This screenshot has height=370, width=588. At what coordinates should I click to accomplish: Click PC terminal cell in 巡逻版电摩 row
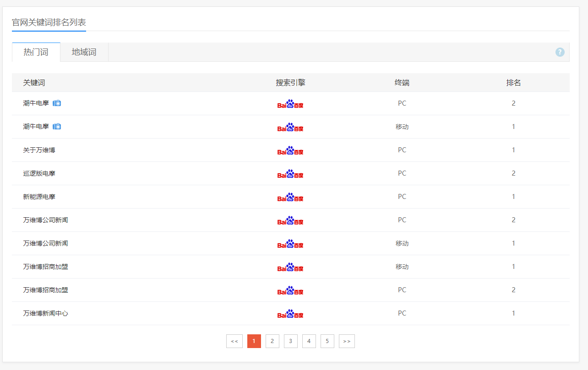point(402,173)
